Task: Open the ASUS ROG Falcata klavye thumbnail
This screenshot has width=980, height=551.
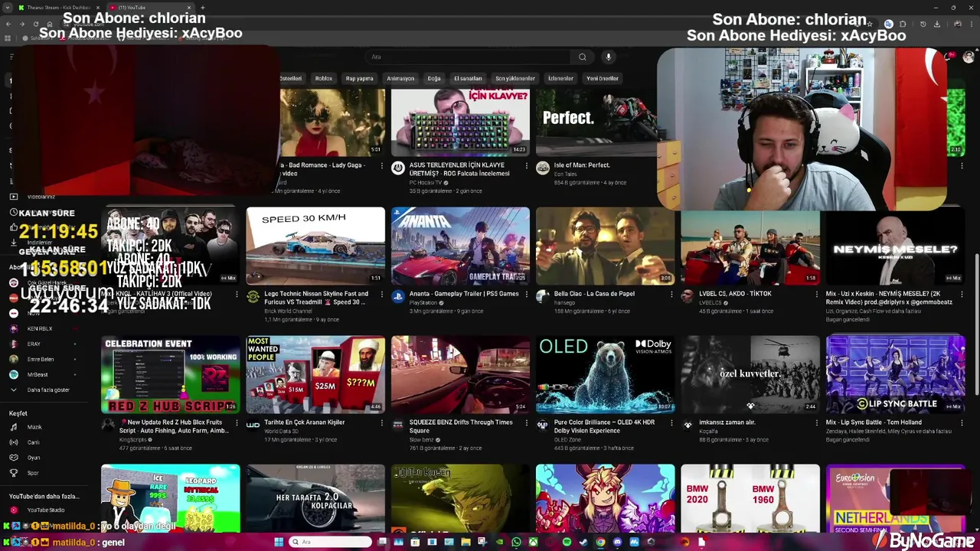Action: 460,122
